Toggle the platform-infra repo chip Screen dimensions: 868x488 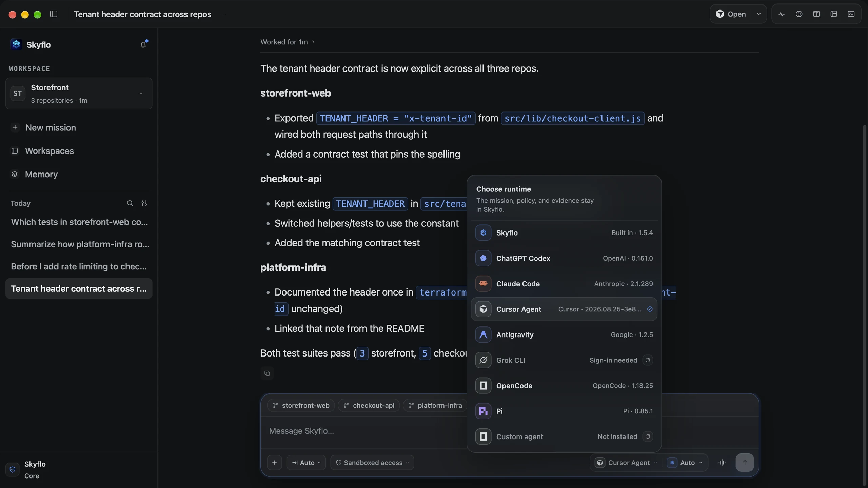pyautogui.click(x=435, y=405)
